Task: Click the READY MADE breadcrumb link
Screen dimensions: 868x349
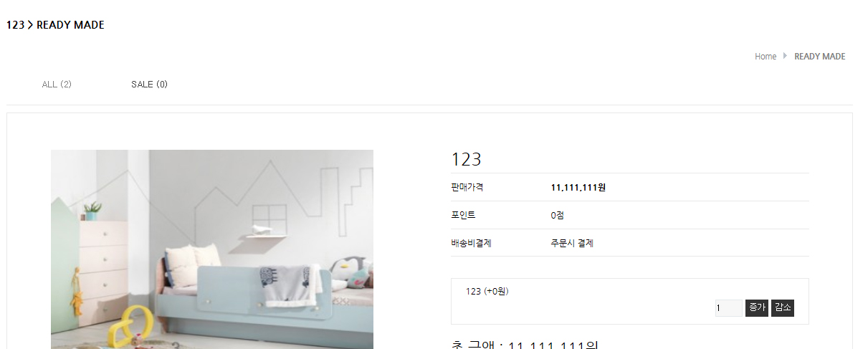Action: click(x=819, y=57)
